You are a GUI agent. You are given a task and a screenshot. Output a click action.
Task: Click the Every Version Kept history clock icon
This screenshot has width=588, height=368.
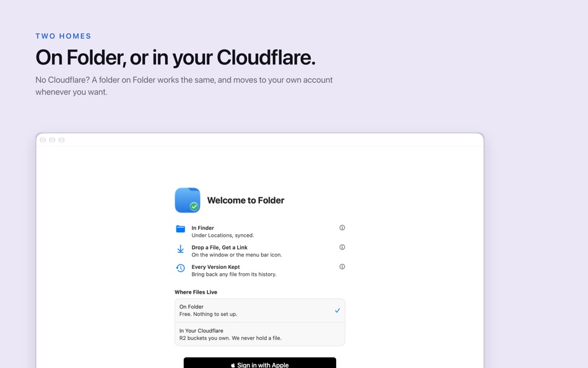(180, 268)
